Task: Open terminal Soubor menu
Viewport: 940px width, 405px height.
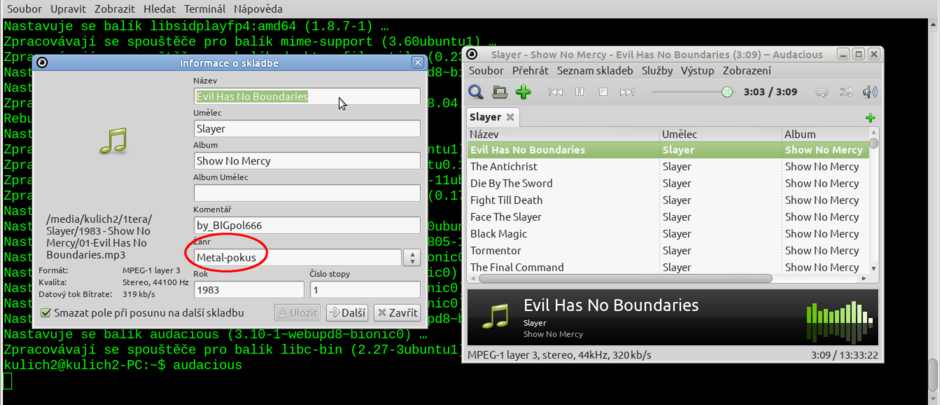Action: pyautogui.click(x=24, y=9)
